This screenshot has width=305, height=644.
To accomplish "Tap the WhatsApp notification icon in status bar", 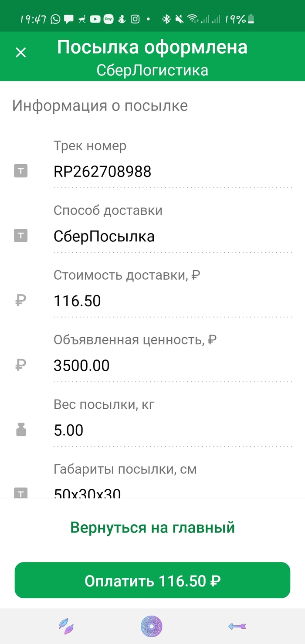I will 55,19.
